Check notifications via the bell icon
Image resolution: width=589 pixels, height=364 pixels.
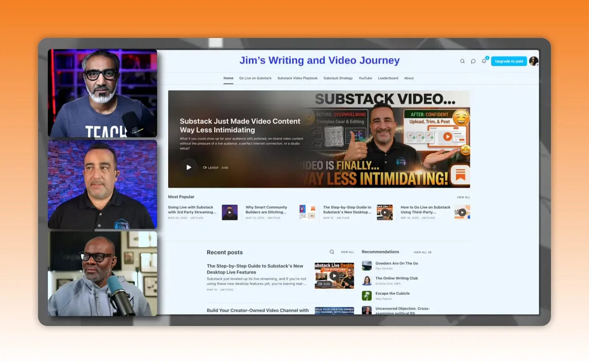(484, 61)
